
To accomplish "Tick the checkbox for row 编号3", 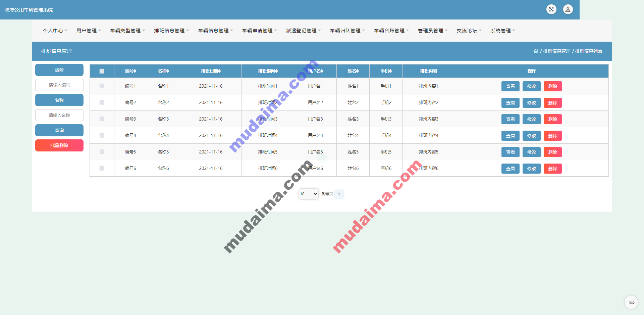I will point(102,119).
